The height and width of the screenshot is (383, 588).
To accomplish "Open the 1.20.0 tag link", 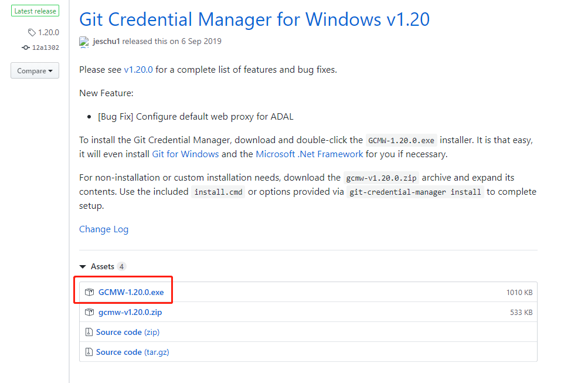I will (49, 33).
